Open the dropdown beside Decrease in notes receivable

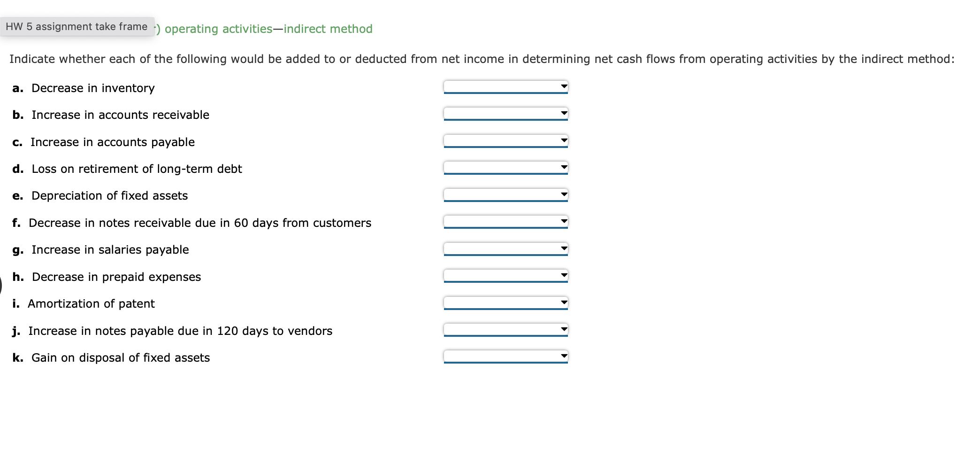click(505, 221)
